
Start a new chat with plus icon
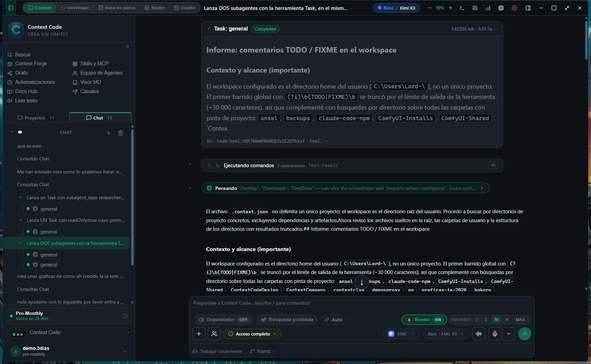[109, 133]
